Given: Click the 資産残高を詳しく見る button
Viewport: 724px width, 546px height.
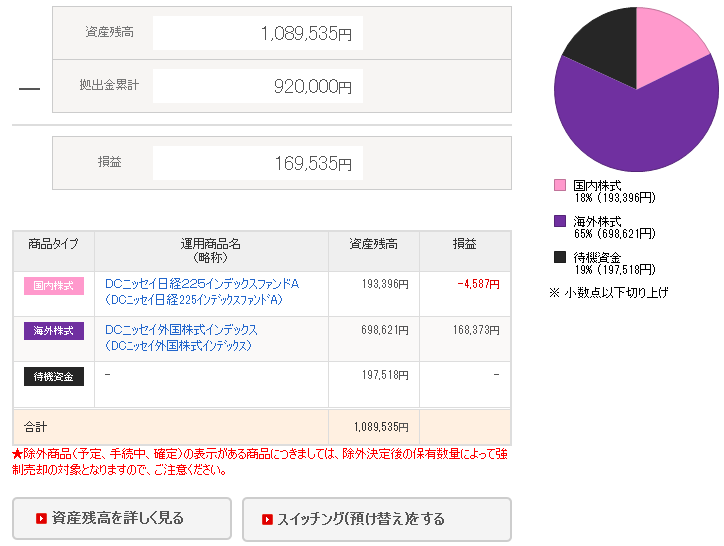Looking at the screenshot, I should [122, 518].
